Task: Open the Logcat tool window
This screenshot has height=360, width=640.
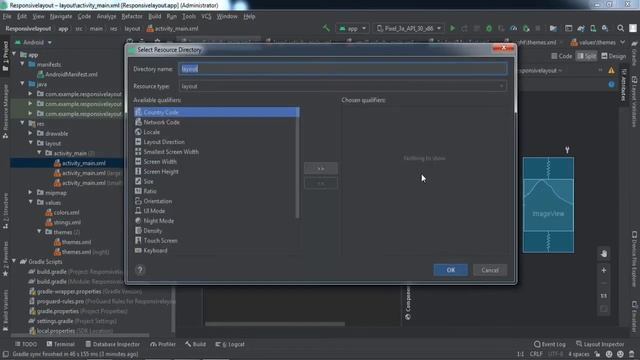Action: point(230,344)
